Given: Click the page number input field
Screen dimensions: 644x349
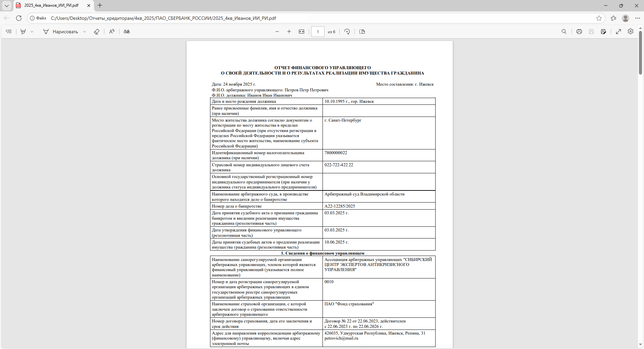Looking at the screenshot, I should coord(317,32).
